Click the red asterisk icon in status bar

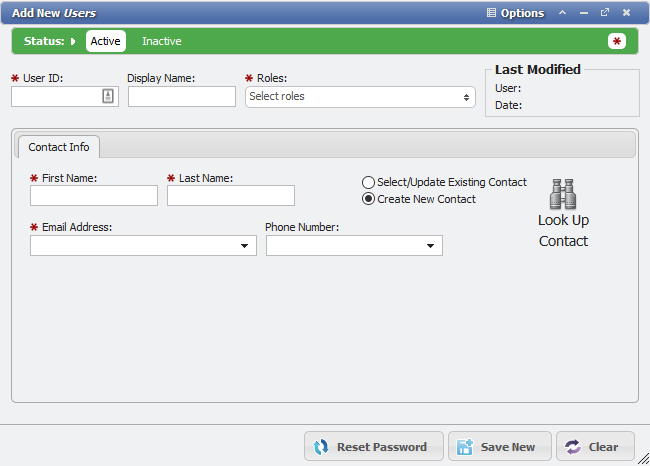click(617, 41)
